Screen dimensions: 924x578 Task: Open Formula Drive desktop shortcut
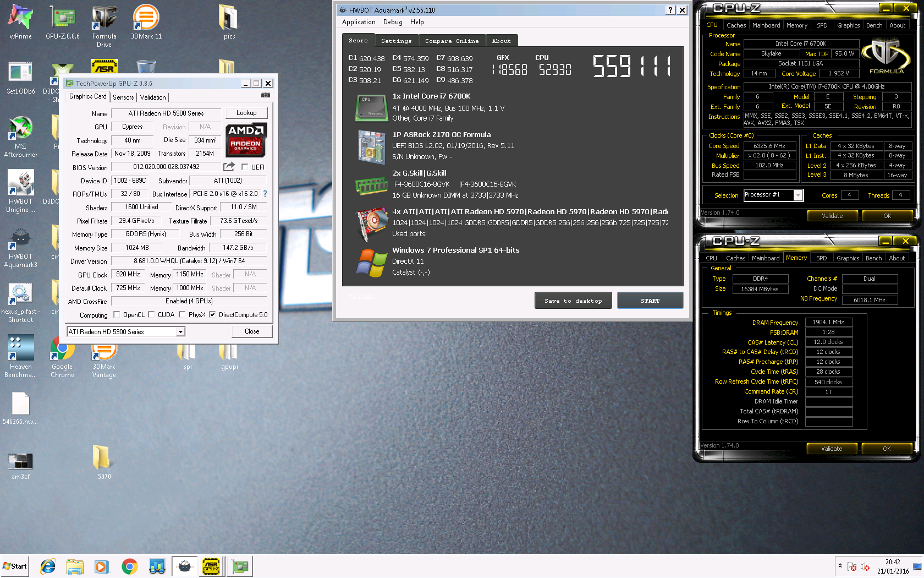[x=104, y=26]
